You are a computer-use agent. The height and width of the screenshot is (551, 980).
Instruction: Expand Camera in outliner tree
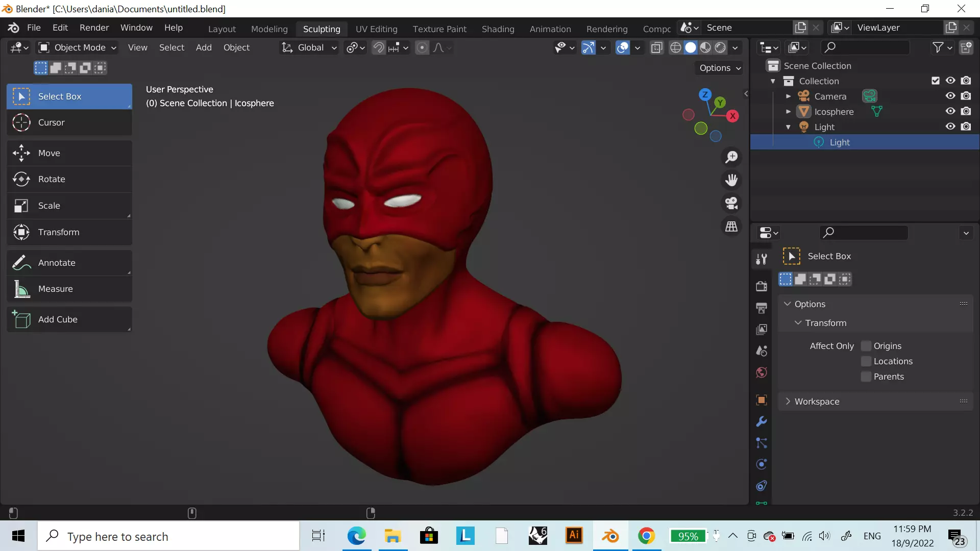(788, 96)
